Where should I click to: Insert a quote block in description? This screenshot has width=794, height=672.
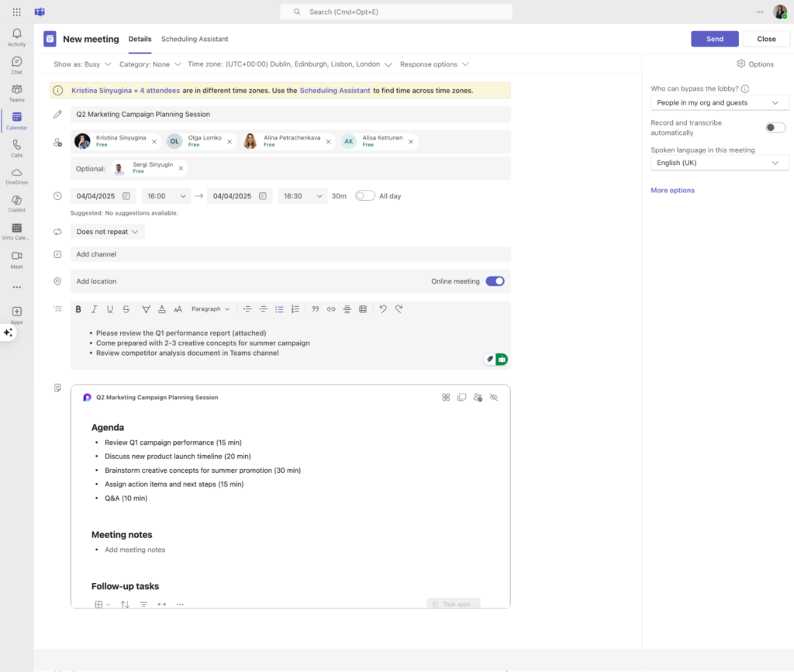[x=315, y=309]
